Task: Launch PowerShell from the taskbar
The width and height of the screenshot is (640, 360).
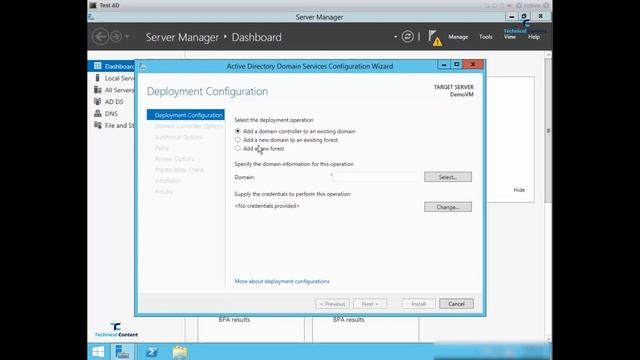Action: [151, 352]
